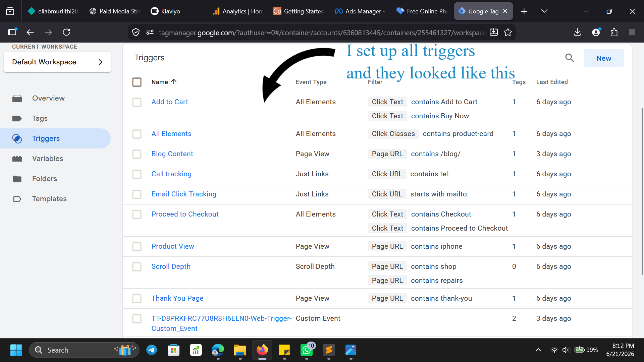The height and width of the screenshot is (362, 644).
Task: Open browser downloads panel
Action: point(577,32)
